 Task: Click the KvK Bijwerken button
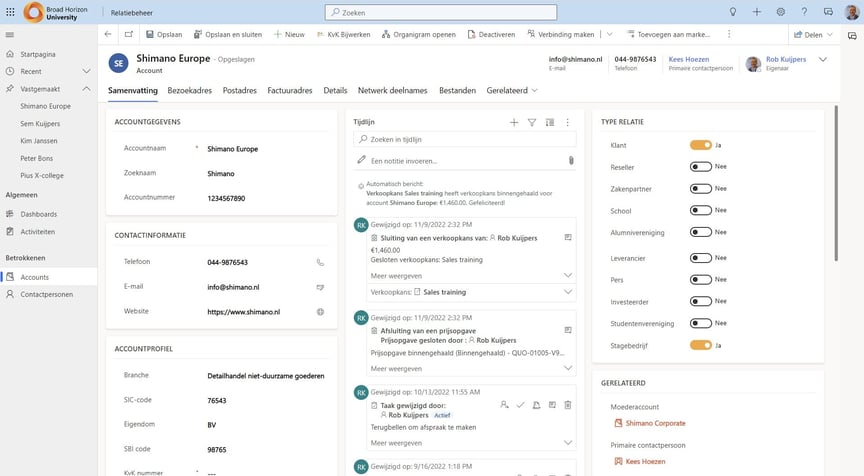(343, 34)
